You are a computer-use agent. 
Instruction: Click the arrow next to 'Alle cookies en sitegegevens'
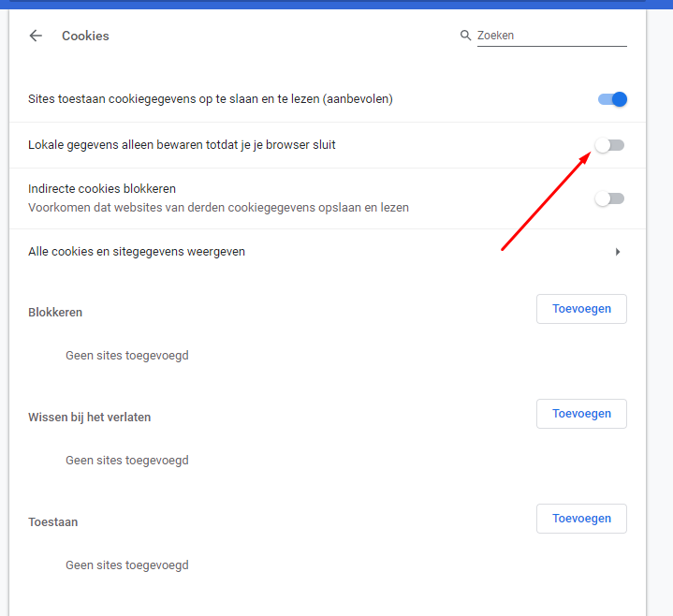tap(617, 252)
